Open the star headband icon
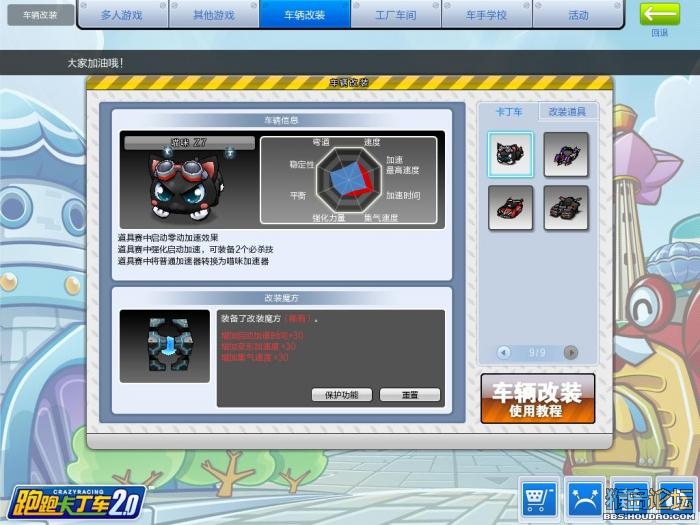 tap(585, 499)
